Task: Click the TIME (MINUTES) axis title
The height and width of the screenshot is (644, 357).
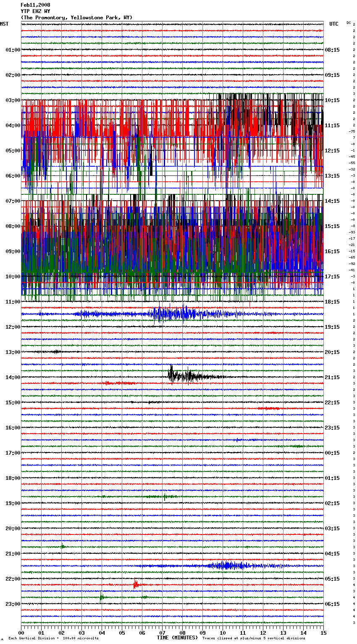Action: click(177, 638)
